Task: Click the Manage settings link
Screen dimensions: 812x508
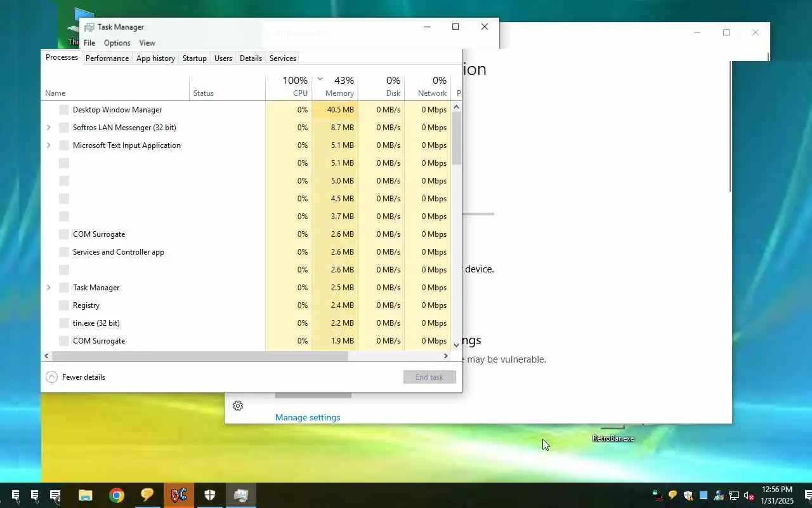Action: (308, 417)
